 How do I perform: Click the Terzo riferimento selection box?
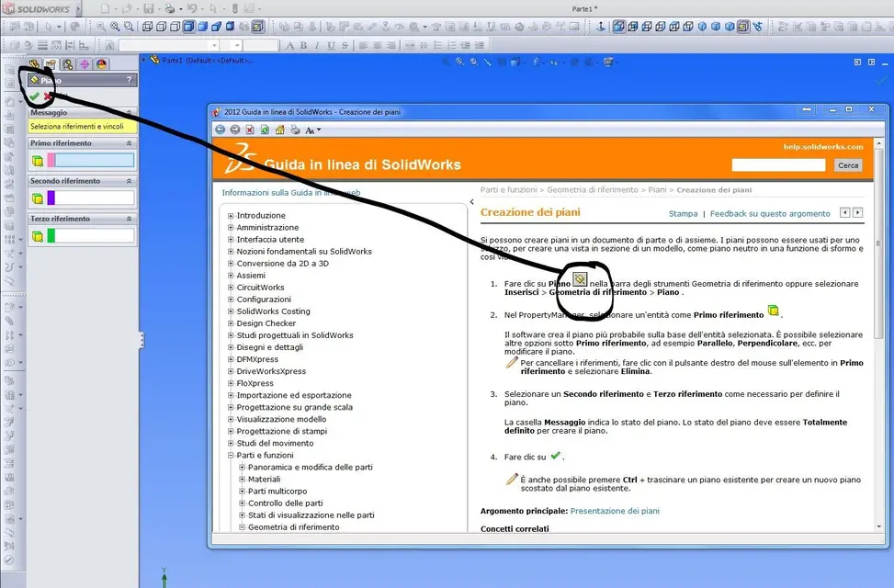(95, 235)
